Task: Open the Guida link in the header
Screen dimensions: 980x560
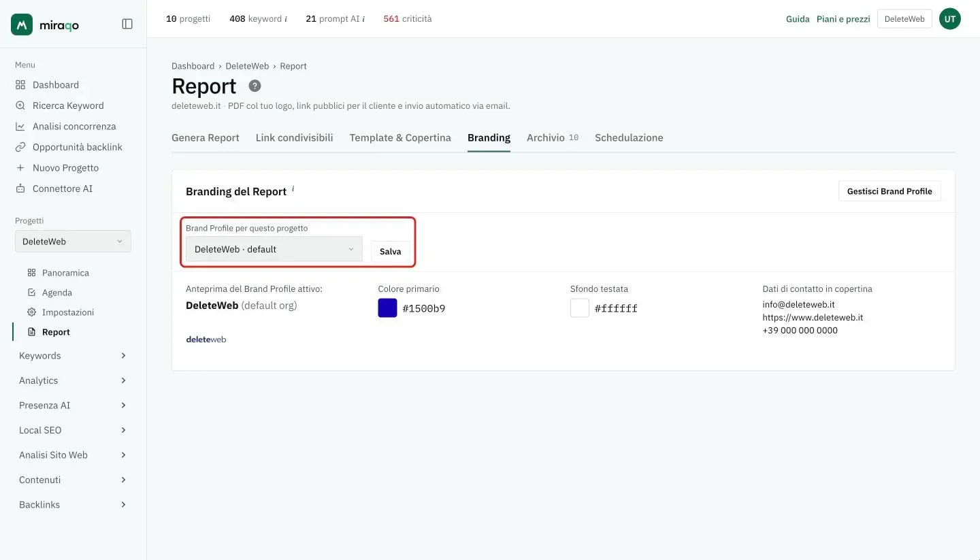Action: point(798,19)
